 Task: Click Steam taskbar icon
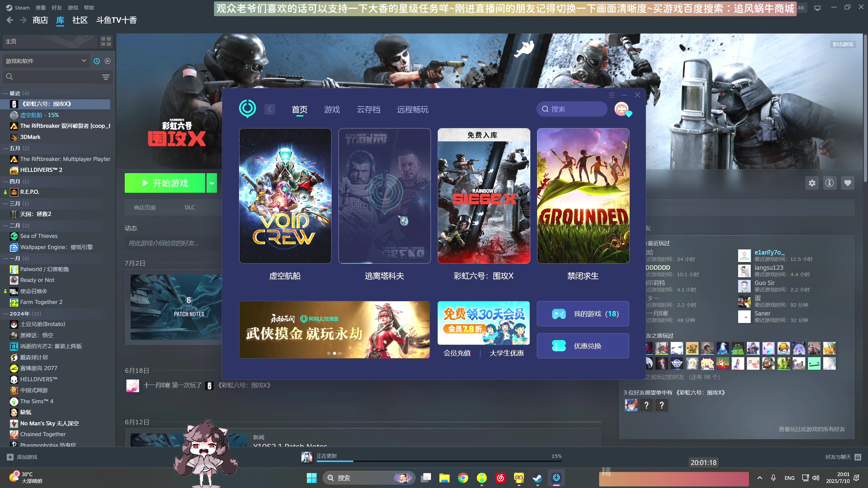point(538,478)
